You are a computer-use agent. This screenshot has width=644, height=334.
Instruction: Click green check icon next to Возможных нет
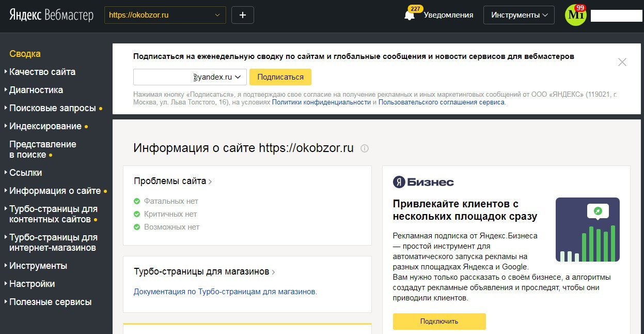[x=137, y=227]
